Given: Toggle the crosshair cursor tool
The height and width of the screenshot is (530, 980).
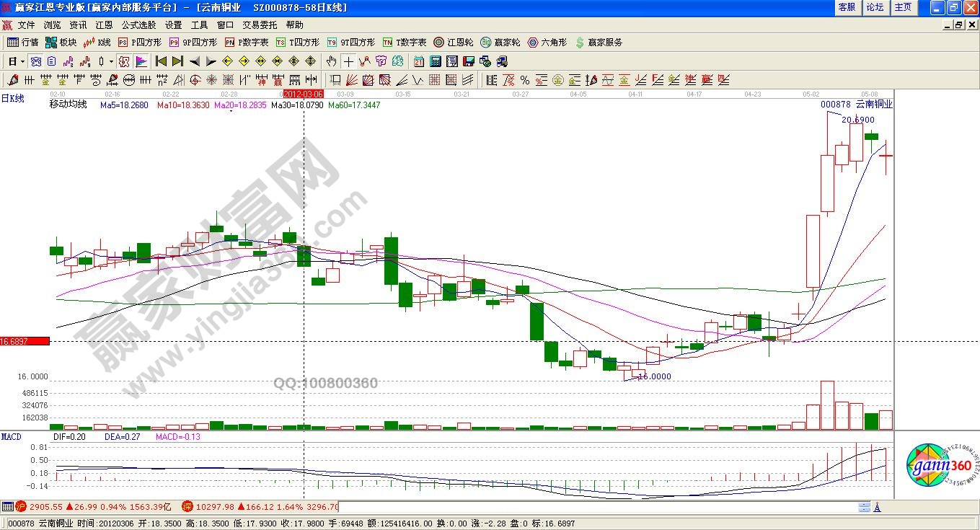Looking at the screenshot, I should pyautogui.click(x=348, y=61).
